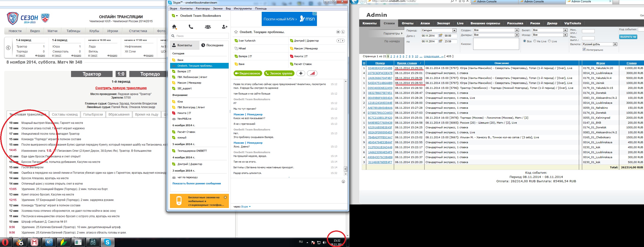Screen dimensions: 644x247
Task: Click the 'ВЫБРАТЬ' button in Admin
Action: (628, 37)
